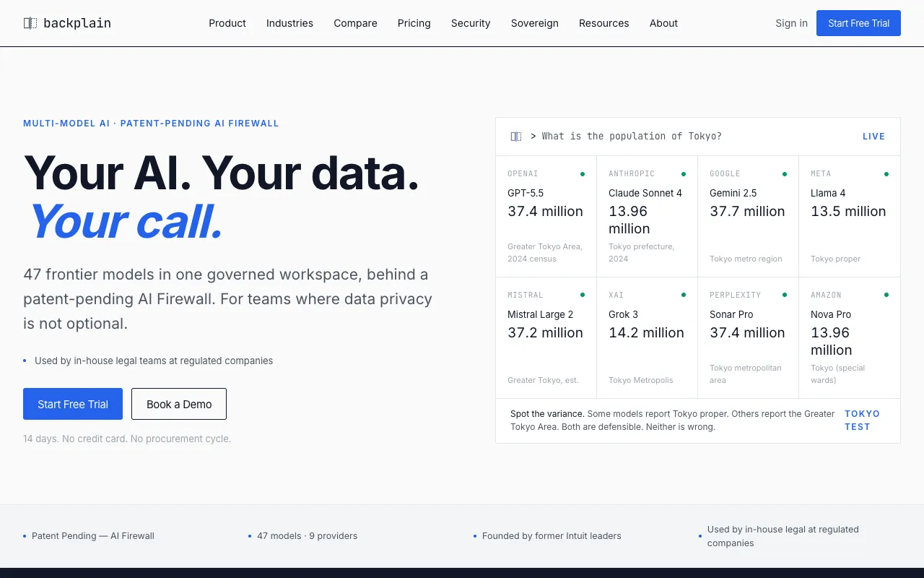Click 'Spot the variance.' caption
Screen dimensions: 924x578
[547, 414]
